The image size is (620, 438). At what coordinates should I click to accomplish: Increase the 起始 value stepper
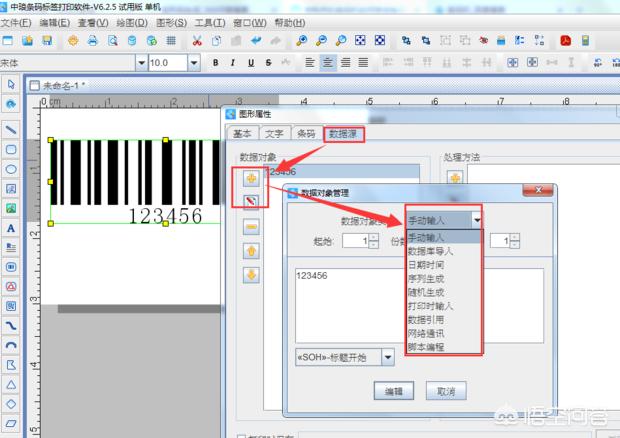(x=374, y=237)
